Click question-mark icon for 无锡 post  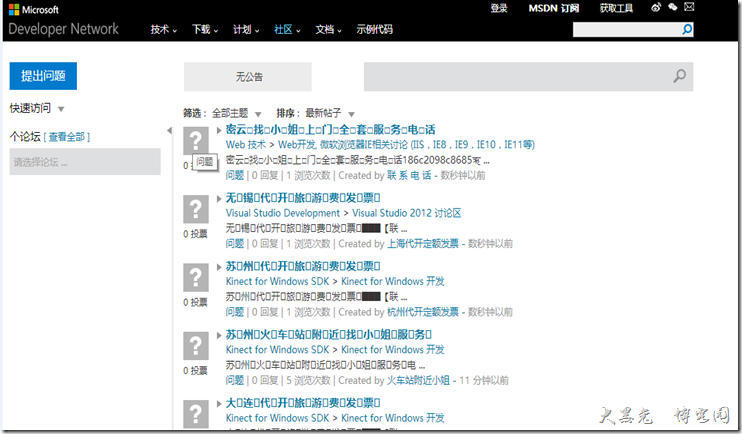click(196, 209)
